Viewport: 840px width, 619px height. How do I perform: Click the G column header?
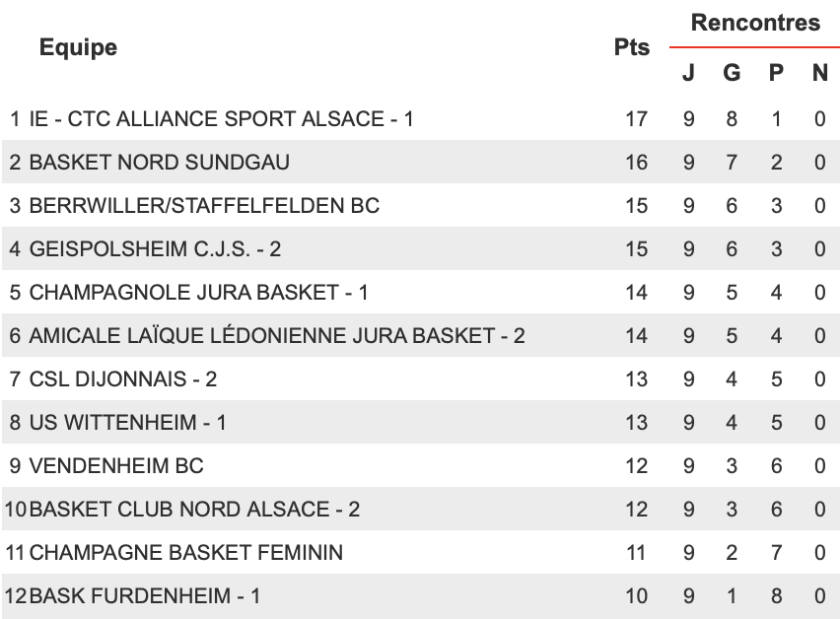click(732, 72)
